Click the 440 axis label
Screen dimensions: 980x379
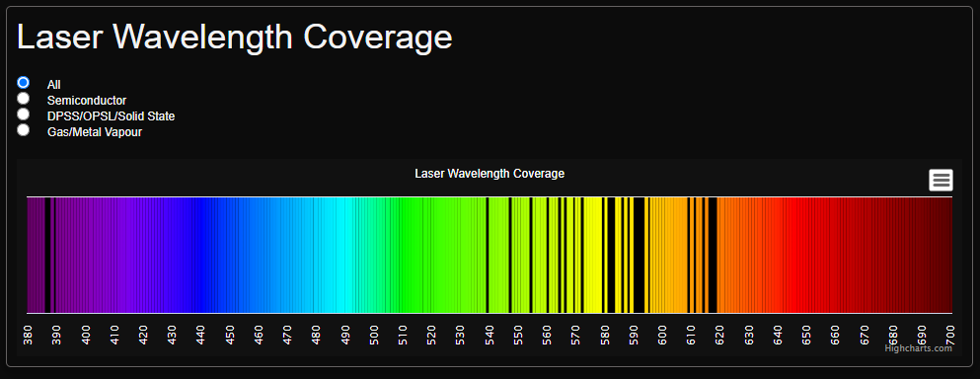(200, 336)
